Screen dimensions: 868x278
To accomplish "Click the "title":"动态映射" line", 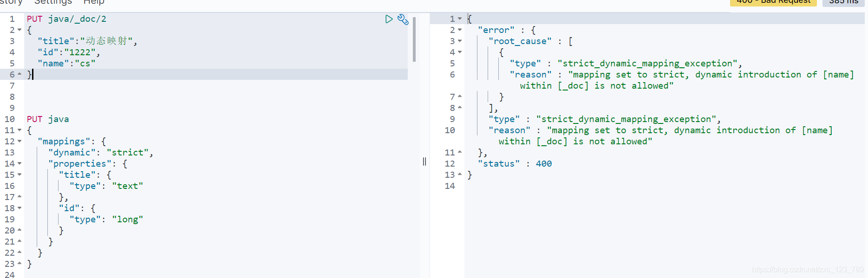I will (87, 41).
